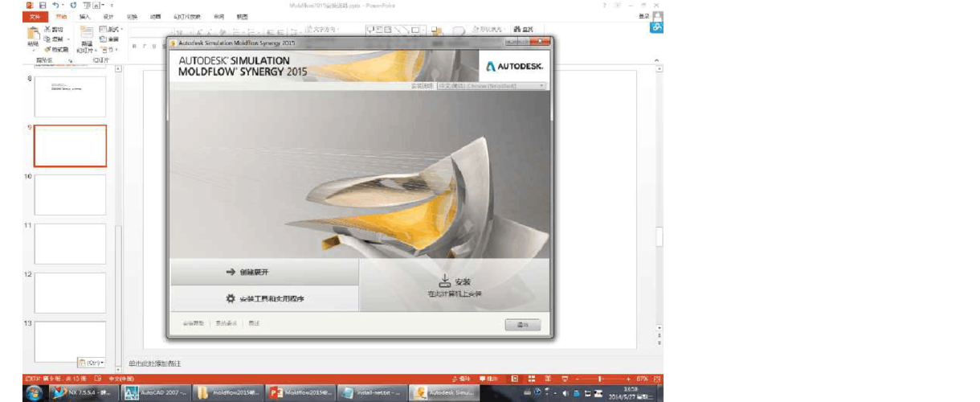Click the system tray volume icon
The height and width of the screenshot is (402, 980).
tap(566, 393)
